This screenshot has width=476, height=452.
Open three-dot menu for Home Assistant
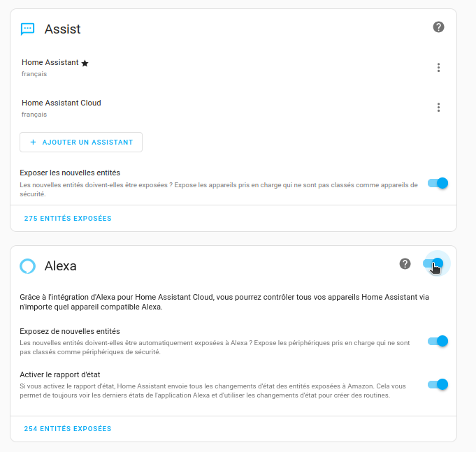(x=438, y=67)
